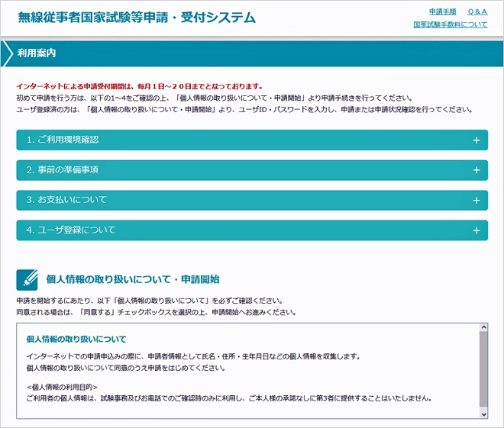Click the plus icon on 事前の準備事項 row
This screenshot has width=504, height=428.
[476, 170]
